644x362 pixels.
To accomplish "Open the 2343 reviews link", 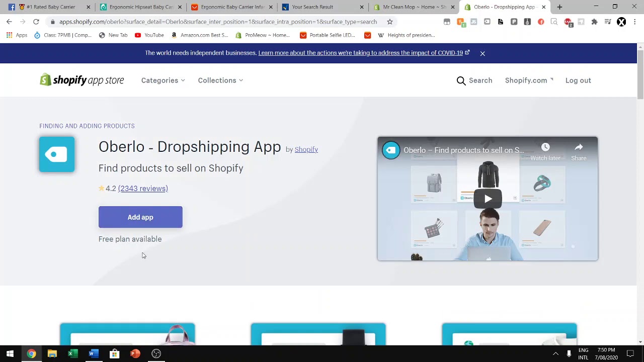I will (143, 189).
